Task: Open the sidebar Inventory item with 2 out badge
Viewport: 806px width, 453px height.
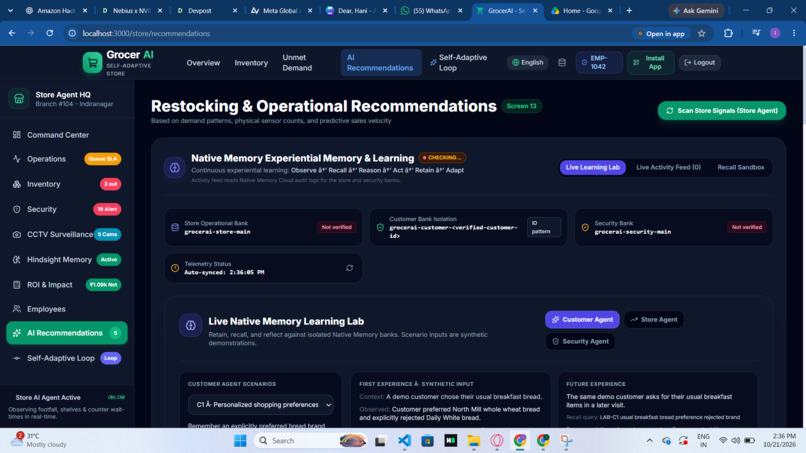Action: coord(67,184)
